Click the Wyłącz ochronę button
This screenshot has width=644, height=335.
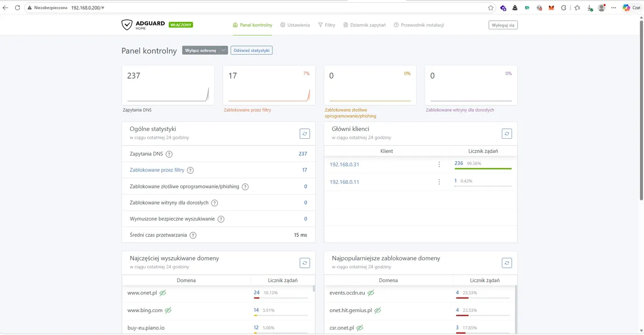click(x=201, y=50)
